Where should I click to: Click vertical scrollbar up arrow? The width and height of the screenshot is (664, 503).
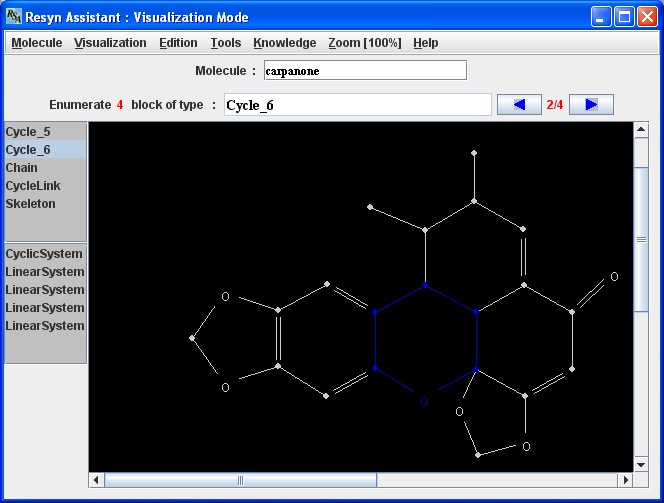[641, 130]
